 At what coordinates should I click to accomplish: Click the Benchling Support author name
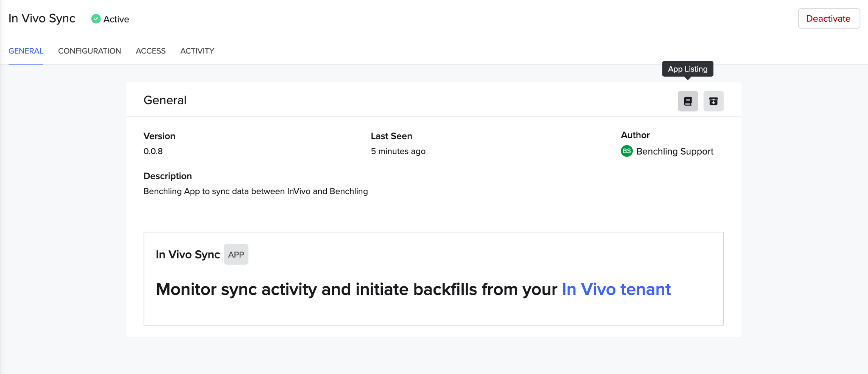tap(675, 151)
